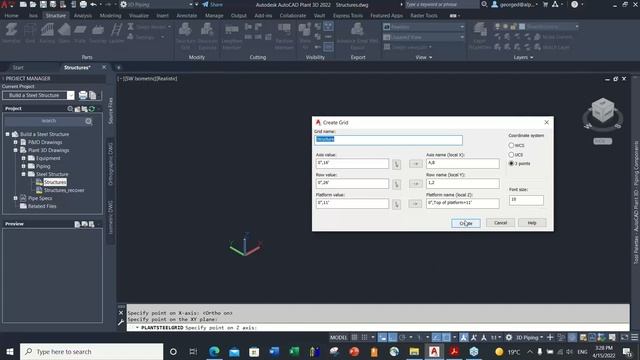Click the Platform value input field
640x360 pixels.
pos(352,203)
